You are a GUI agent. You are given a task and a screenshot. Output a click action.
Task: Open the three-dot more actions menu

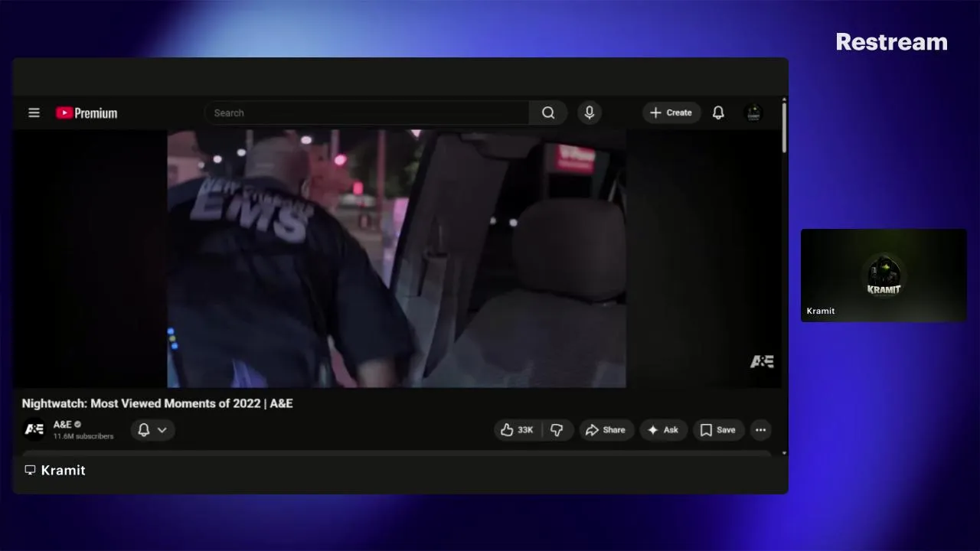[x=760, y=430]
